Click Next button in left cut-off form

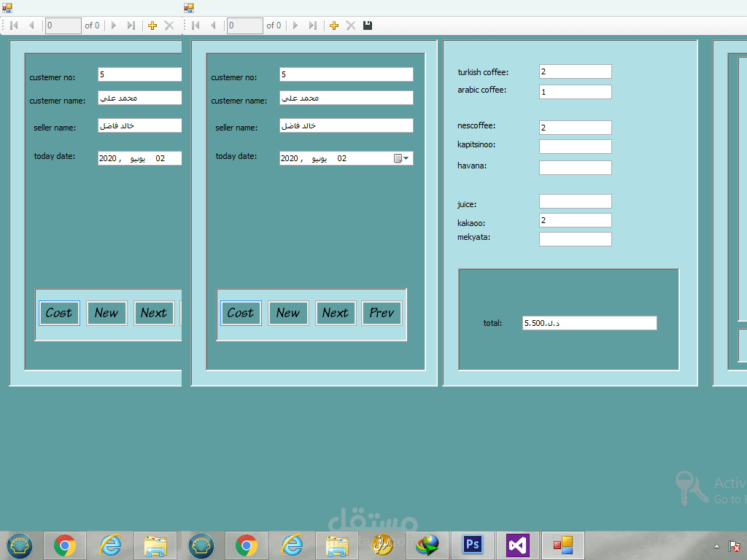click(154, 314)
